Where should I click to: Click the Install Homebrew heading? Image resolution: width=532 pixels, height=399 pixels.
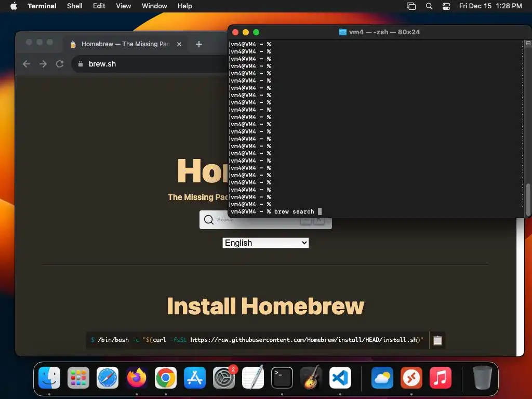point(265,307)
